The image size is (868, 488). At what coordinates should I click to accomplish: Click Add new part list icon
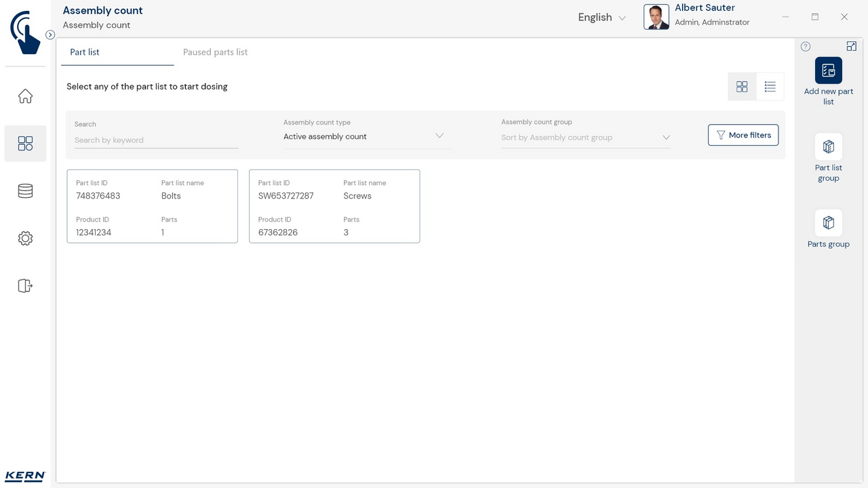pyautogui.click(x=828, y=70)
